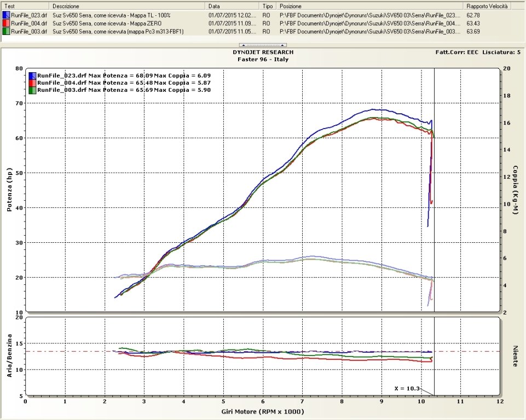Click the blue RunFile_023 icon in the run list

coord(6,15)
